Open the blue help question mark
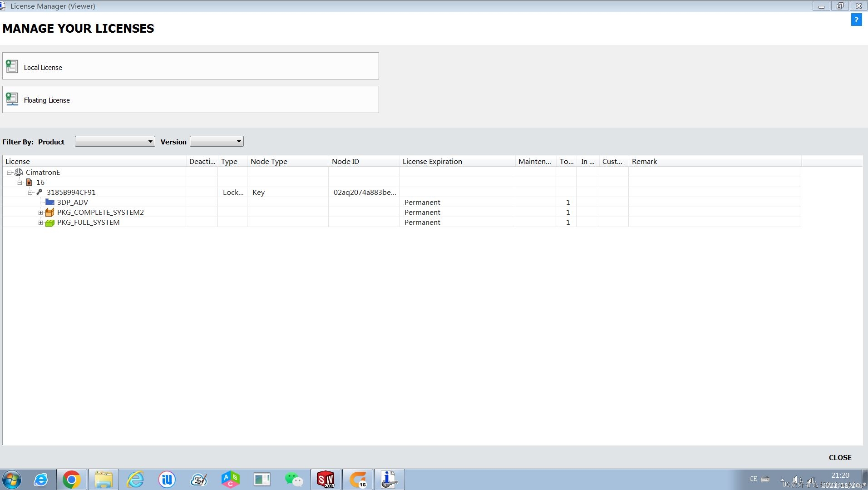This screenshot has width=868, height=490. point(856,20)
